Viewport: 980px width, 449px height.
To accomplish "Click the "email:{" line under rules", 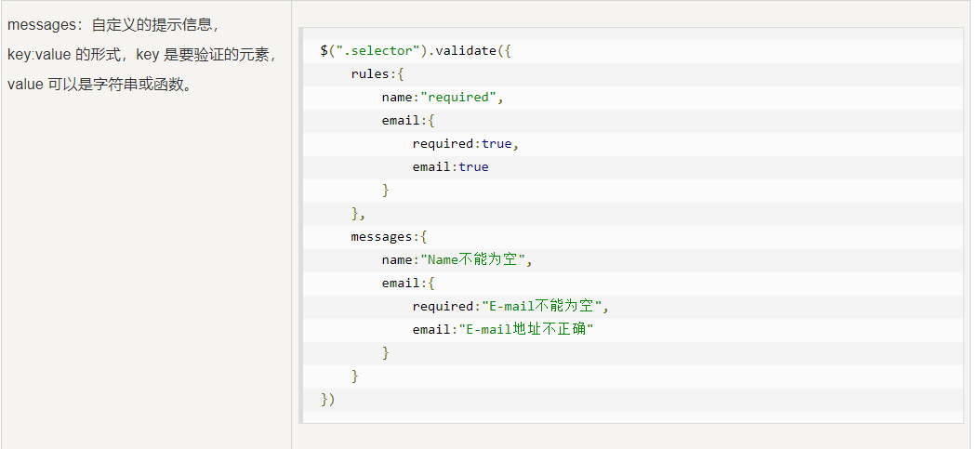I will click(408, 121).
